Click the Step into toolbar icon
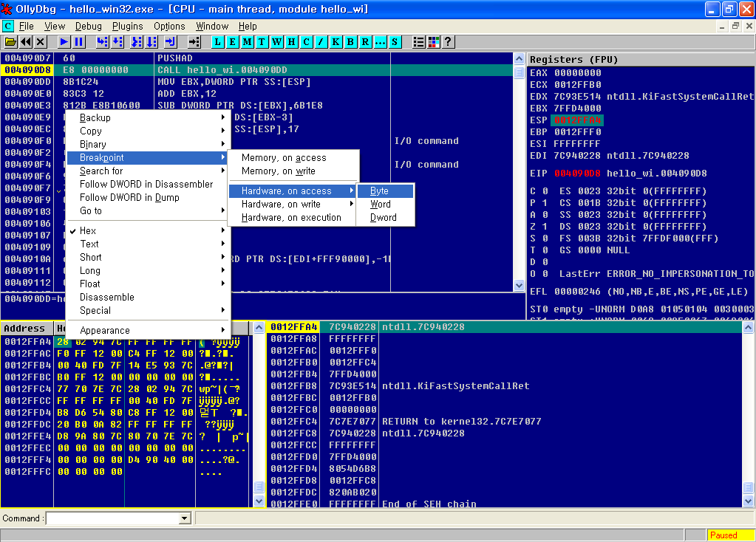The image size is (756, 542). point(102,42)
